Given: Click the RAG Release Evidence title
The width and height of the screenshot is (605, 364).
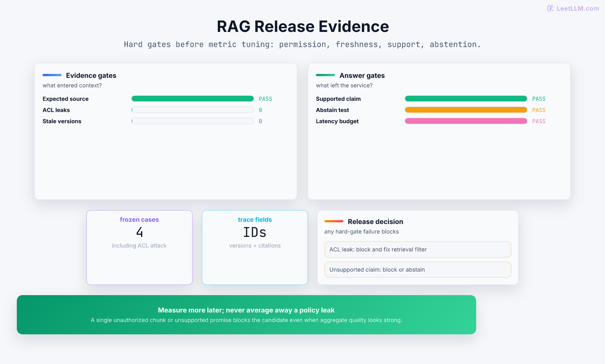Looking at the screenshot, I should [303, 26].
